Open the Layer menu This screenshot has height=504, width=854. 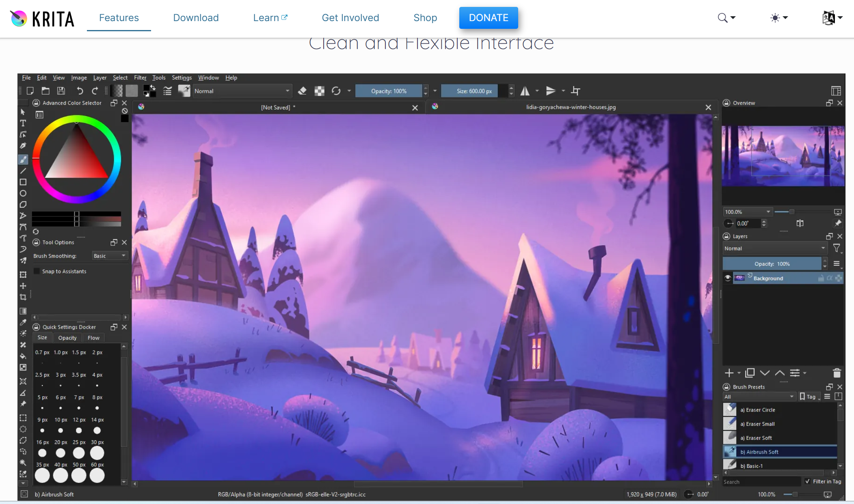pyautogui.click(x=100, y=78)
